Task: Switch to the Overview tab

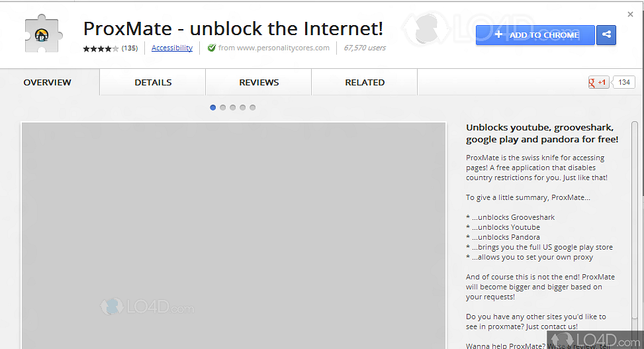Action: 47,82
